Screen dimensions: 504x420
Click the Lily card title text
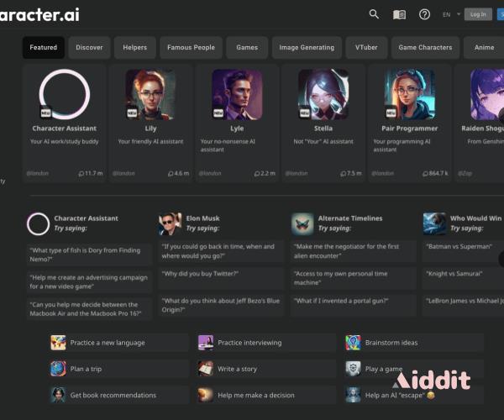click(x=150, y=129)
